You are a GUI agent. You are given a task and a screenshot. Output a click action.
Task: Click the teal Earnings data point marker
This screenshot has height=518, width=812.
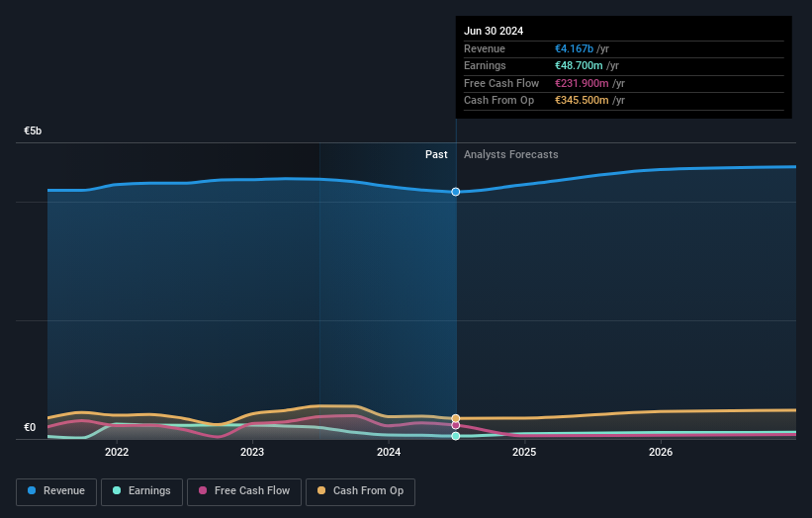tap(456, 436)
